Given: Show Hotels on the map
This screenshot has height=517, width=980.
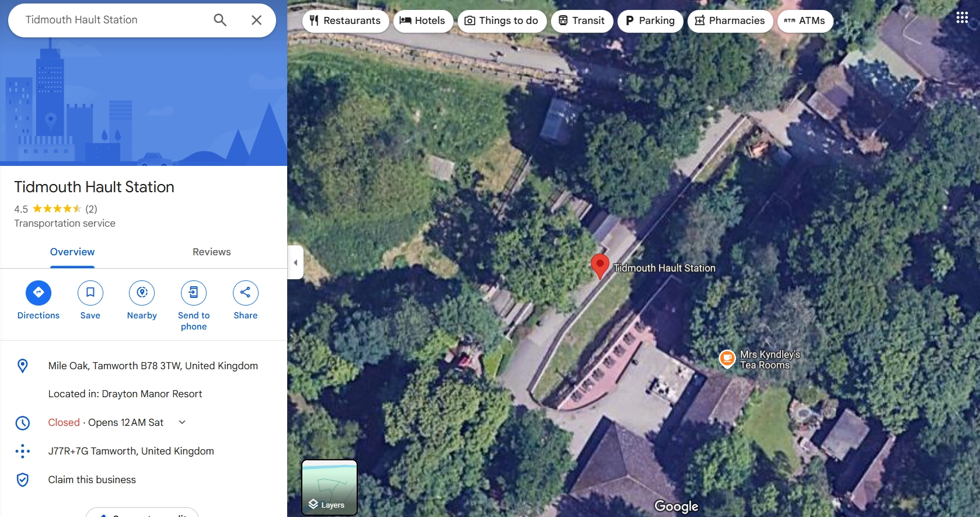Looking at the screenshot, I should [x=423, y=21].
